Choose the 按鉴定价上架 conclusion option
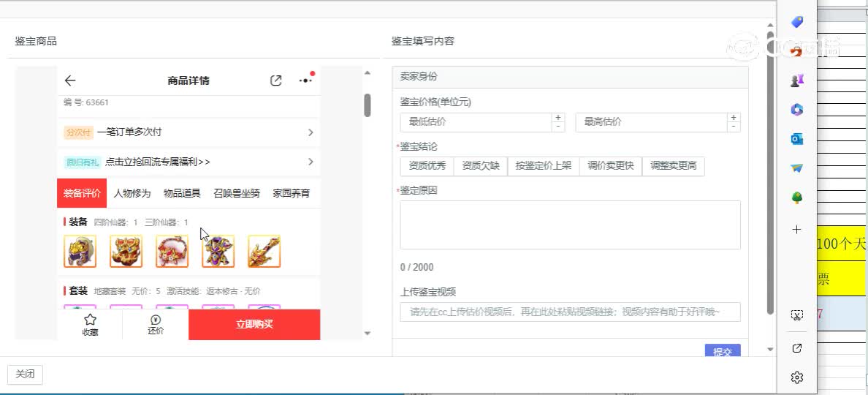The height and width of the screenshot is (395, 868). click(x=543, y=165)
